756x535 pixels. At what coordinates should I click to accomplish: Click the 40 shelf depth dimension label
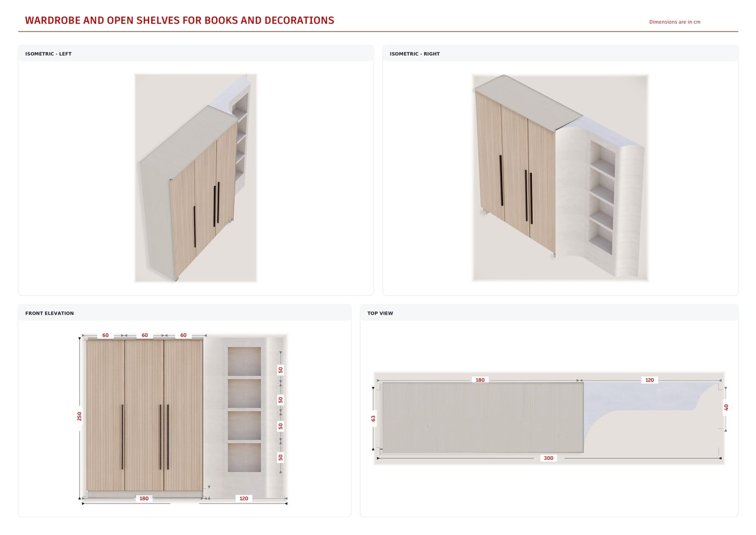726,407
